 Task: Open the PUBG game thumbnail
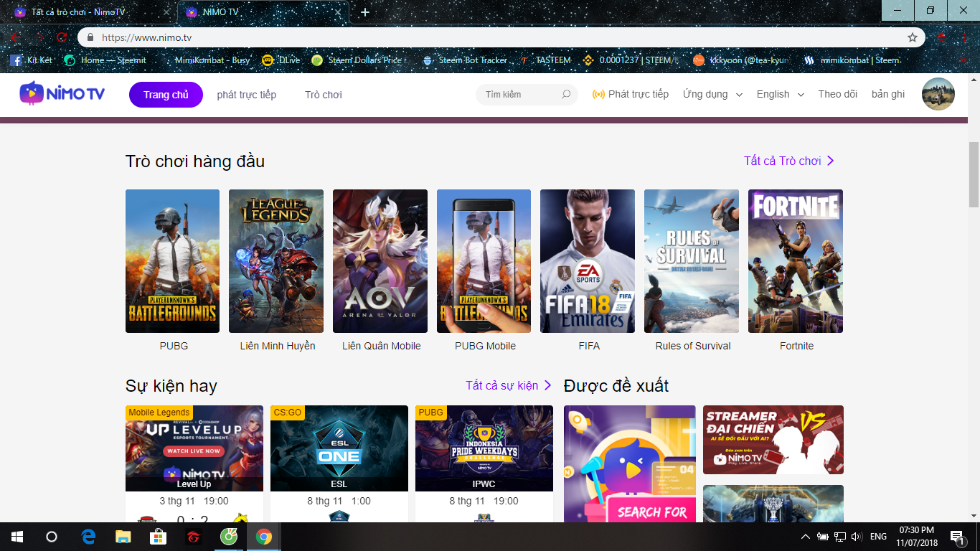click(x=172, y=261)
